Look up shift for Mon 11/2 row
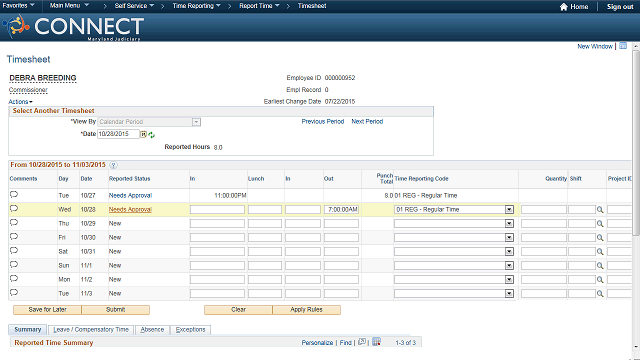Image resolution: width=640 pixels, height=360 pixels. click(600, 280)
